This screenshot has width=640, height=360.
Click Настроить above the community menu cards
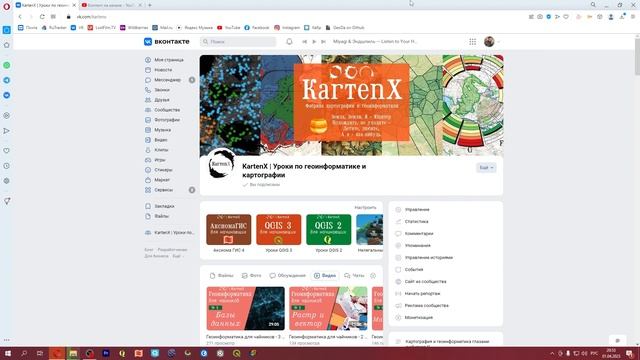[x=365, y=208]
